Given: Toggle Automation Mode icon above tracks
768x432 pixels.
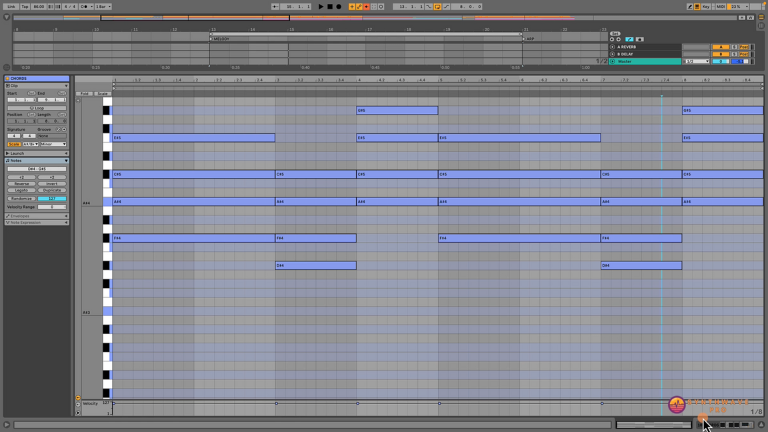Looking at the screenshot, I should [x=629, y=39].
